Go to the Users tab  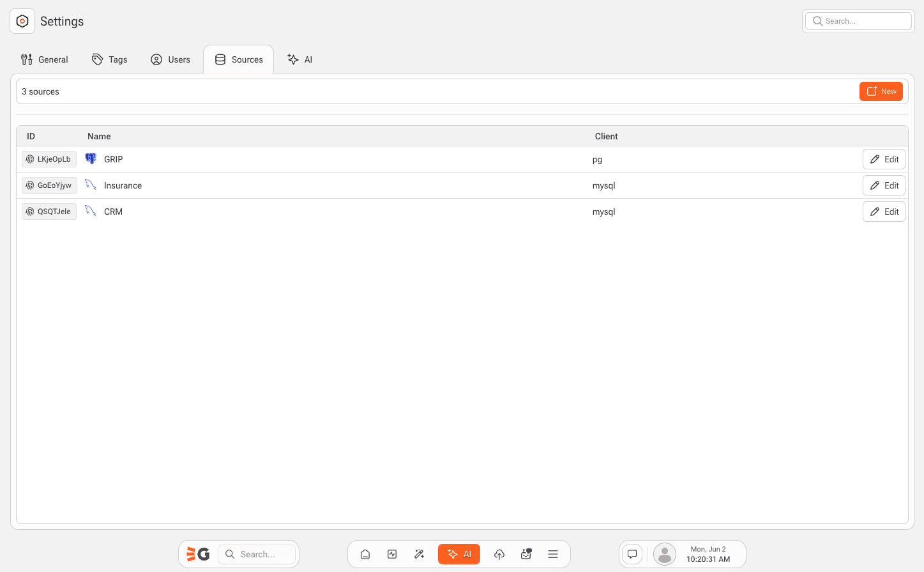(170, 59)
